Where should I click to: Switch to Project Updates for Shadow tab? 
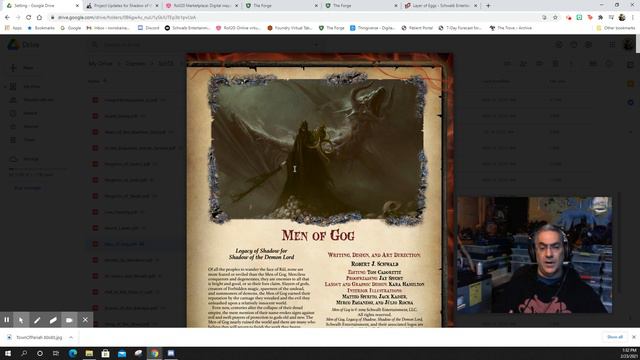122,6
